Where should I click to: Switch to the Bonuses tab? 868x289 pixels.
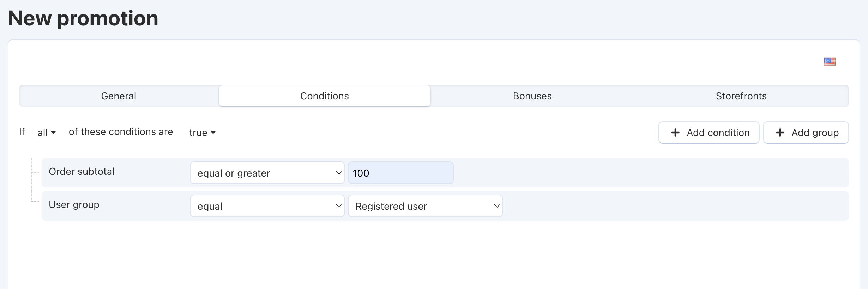[x=532, y=96]
